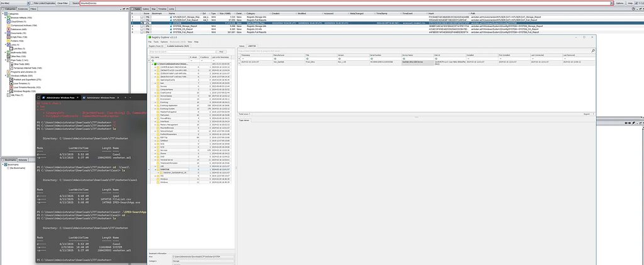This screenshot has height=265, width=644.
Task: Open the search history dropdown arrow
Action: pyautogui.click(x=611, y=3)
